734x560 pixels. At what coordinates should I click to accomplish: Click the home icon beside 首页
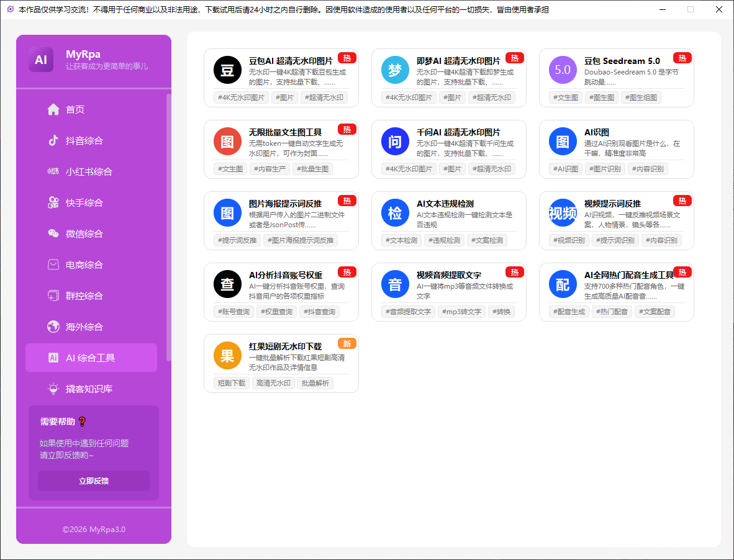[53, 109]
